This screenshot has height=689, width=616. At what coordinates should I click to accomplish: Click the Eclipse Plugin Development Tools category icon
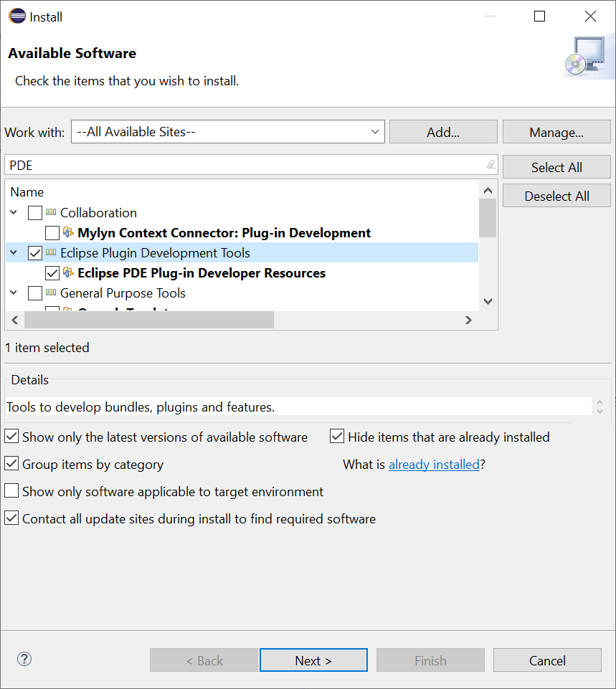(51, 252)
